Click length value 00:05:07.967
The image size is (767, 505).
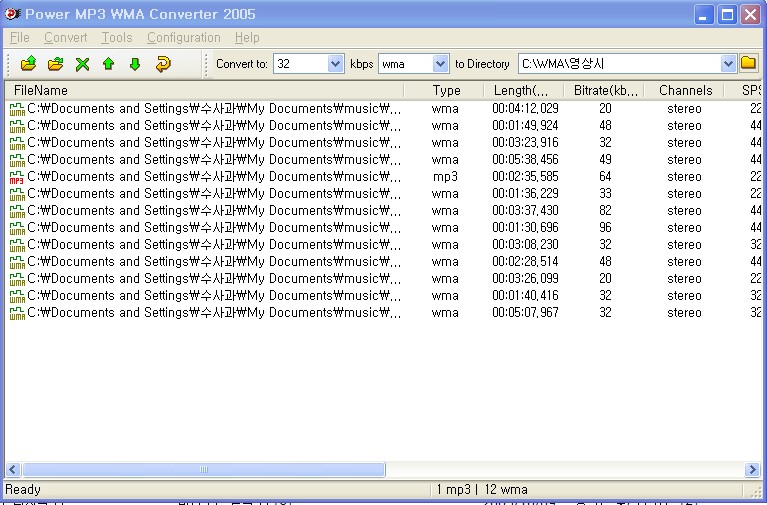click(x=525, y=313)
